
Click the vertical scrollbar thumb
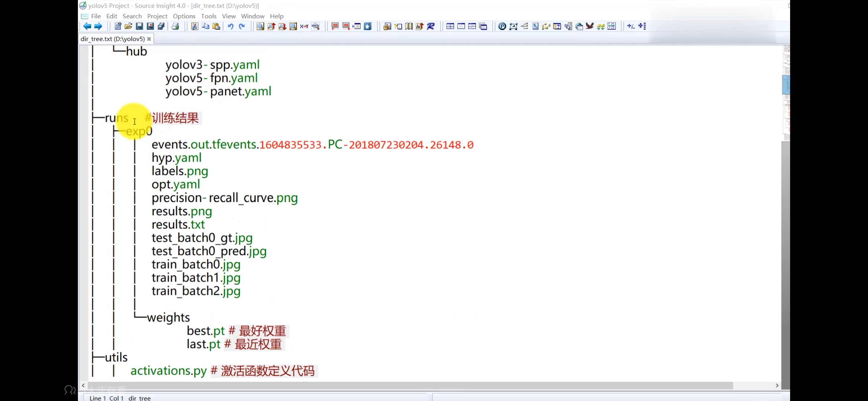(786, 85)
